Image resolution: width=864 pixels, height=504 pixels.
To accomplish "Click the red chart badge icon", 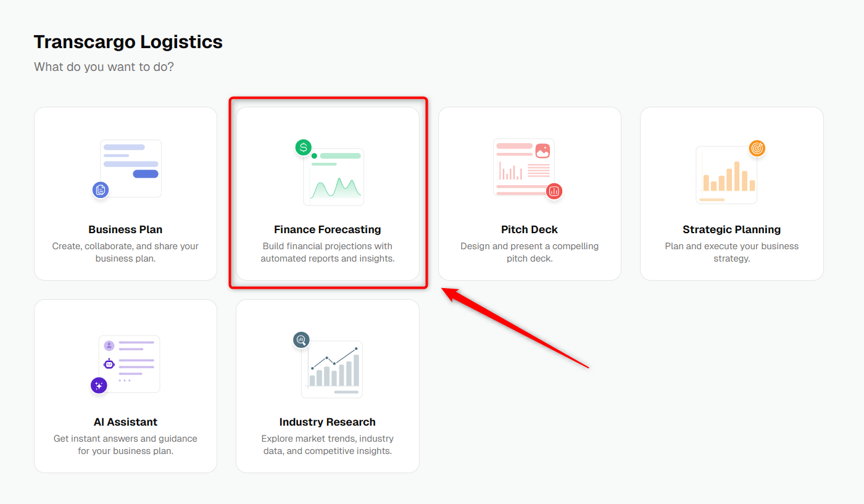I will click(x=554, y=191).
